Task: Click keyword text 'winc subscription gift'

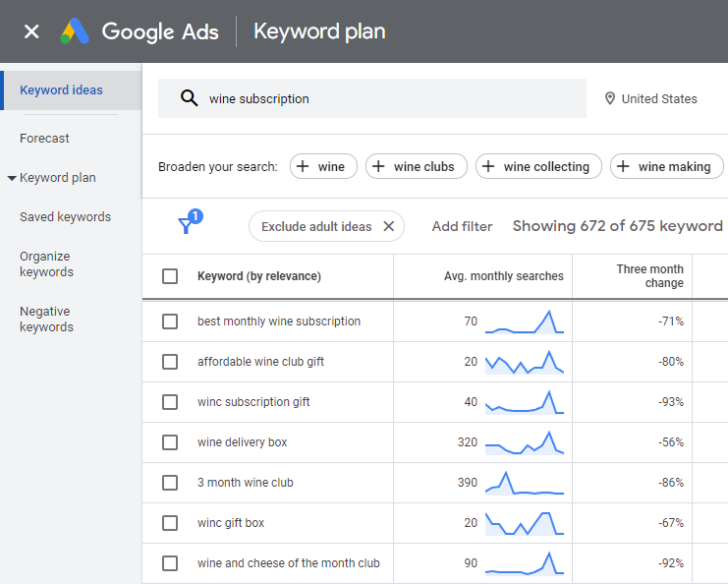Action: point(253,402)
